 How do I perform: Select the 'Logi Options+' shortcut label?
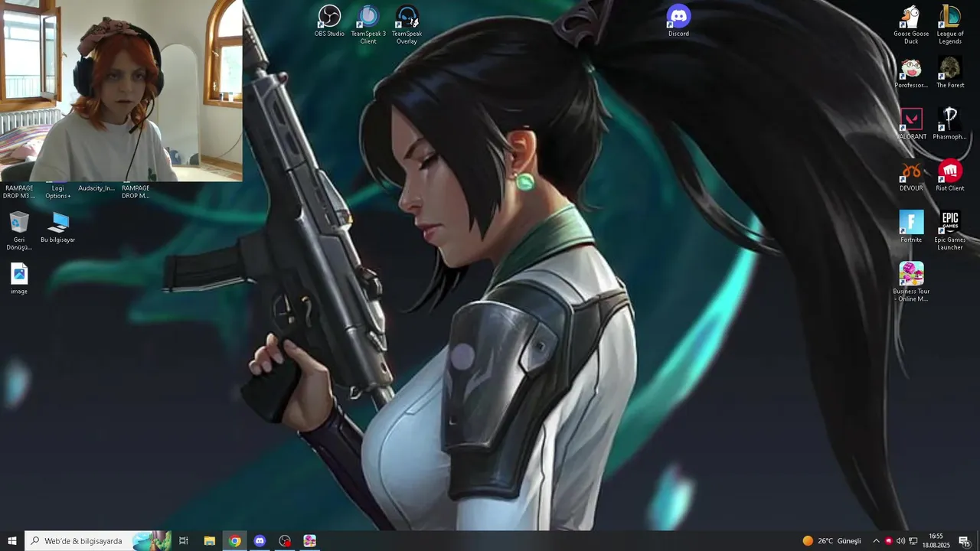[58, 192]
